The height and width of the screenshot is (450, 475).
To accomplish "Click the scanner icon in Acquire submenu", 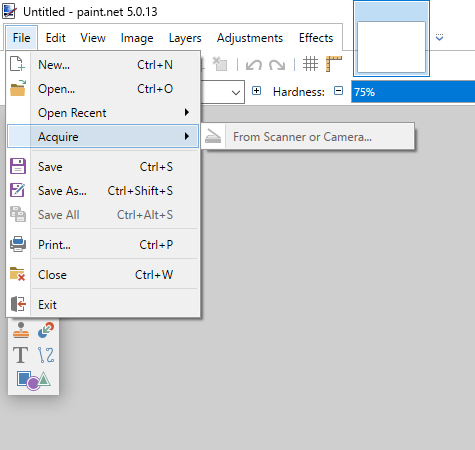I will tap(213, 136).
